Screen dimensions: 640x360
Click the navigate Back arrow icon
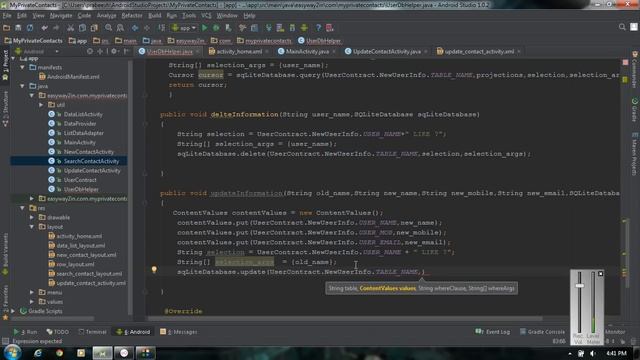[x=135, y=28]
